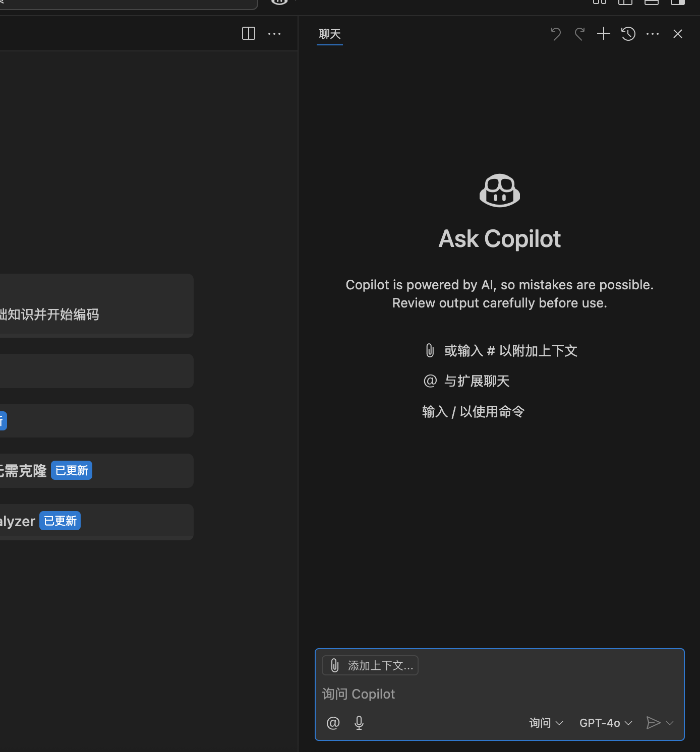Click the 或输入 # 以附加上下文 hint text

click(510, 351)
